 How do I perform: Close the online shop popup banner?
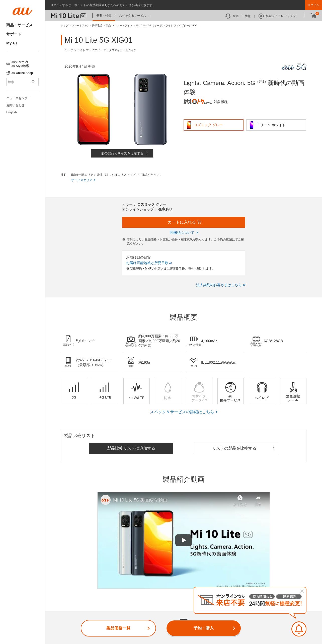302,591
